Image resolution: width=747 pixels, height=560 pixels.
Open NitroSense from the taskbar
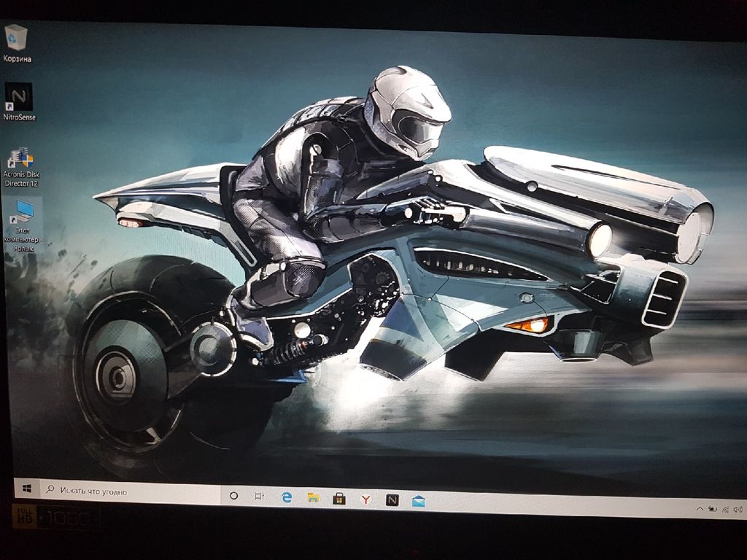coord(392,500)
